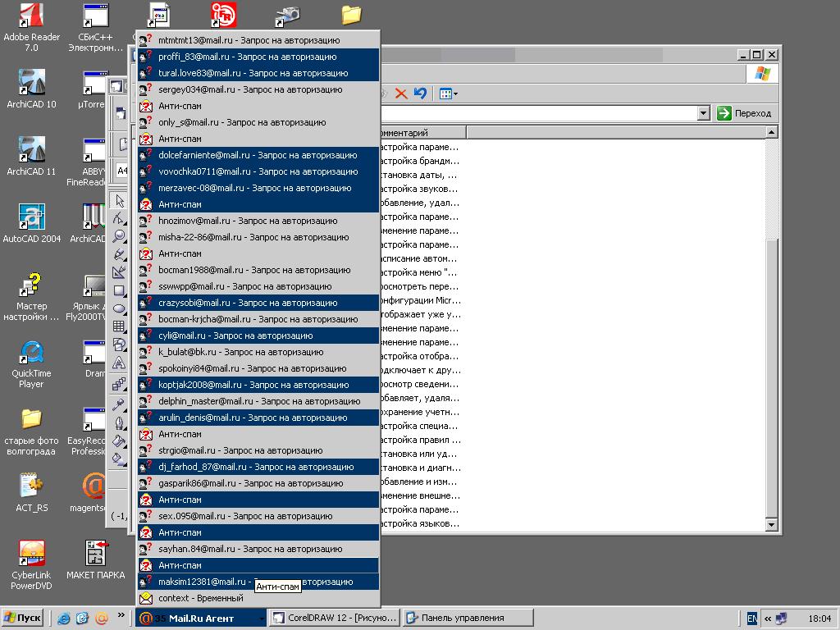
Task: Select the row reading "астройка языков…"
Action: (x=419, y=523)
